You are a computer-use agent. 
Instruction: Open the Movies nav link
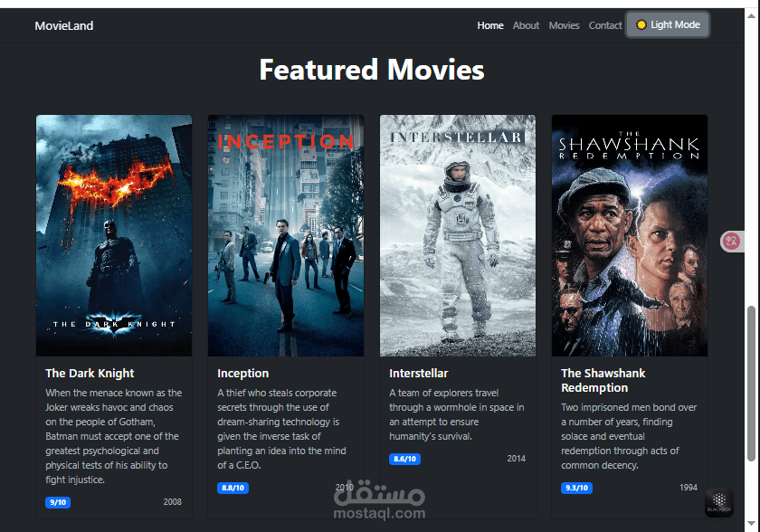(564, 25)
